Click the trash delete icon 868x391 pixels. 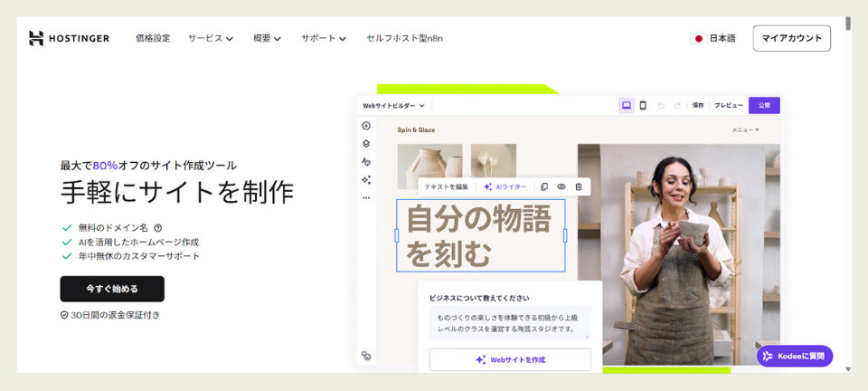click(579, 187)
